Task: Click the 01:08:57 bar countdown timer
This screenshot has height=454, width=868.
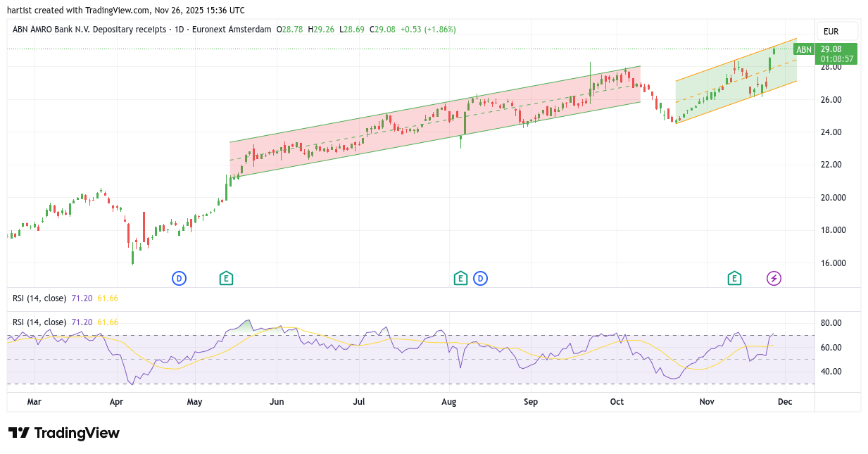Action: pyautogui.click(x=836, y=59)
